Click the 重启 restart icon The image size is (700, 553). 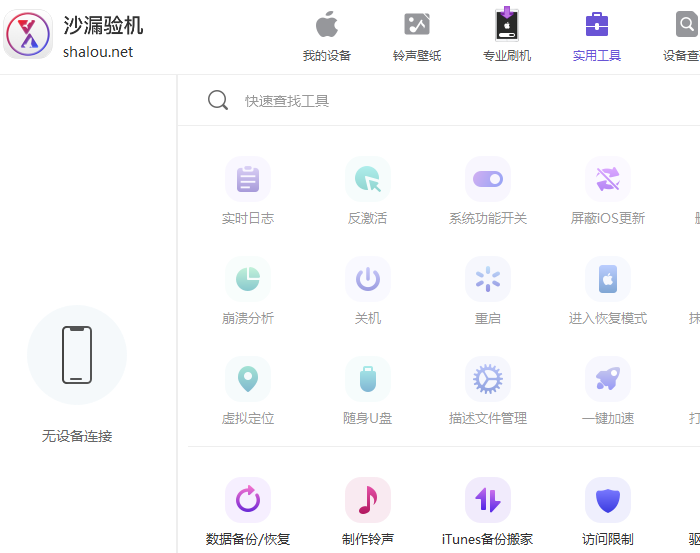click(x=488, y=279)
